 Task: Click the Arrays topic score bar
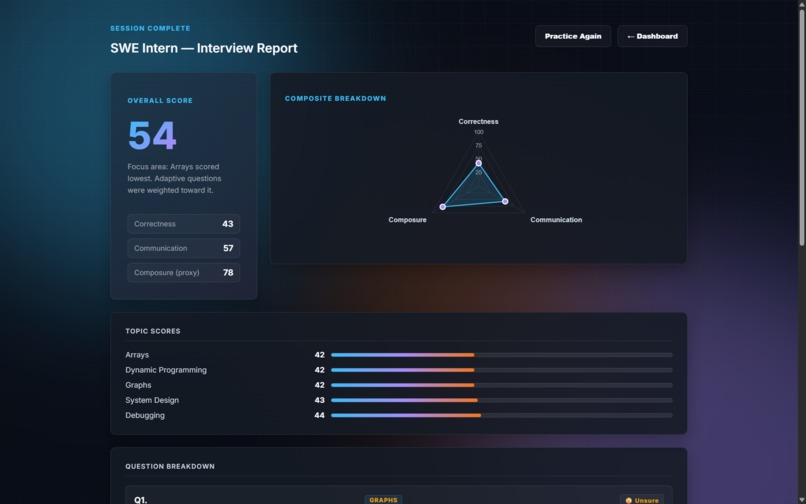point(502,355)
